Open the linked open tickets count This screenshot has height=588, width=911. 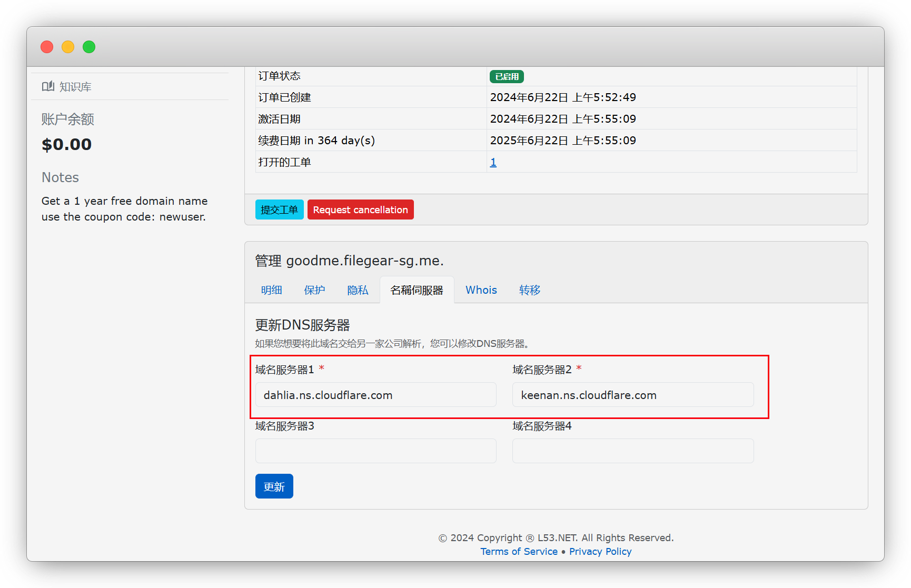(493, 162)
